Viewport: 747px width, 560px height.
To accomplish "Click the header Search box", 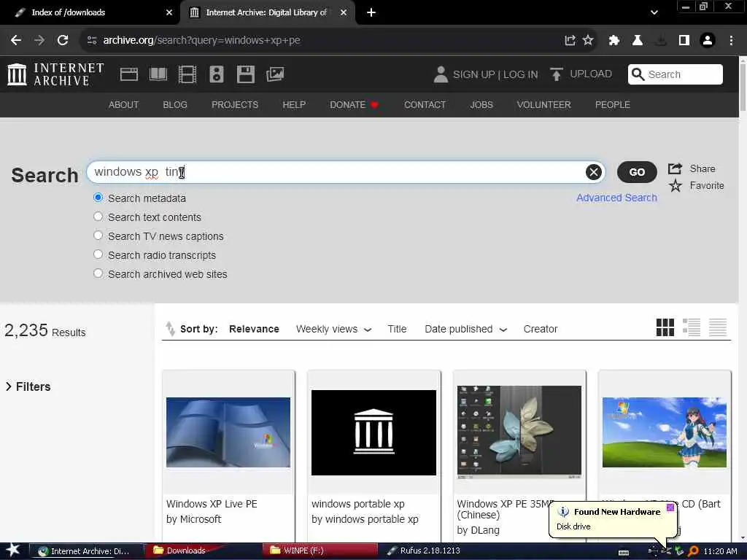I will (x=675, y=74).
